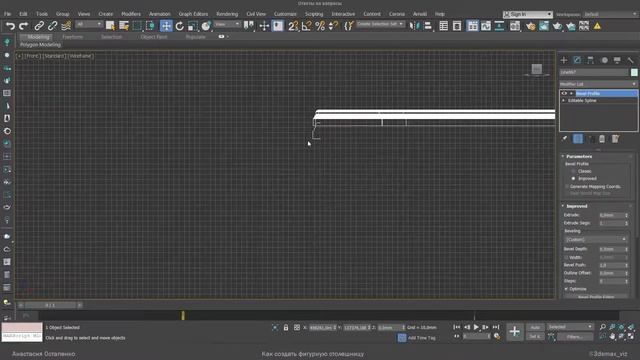
Task: Toggle the Optimize checkbox
Action: point(567,289)
